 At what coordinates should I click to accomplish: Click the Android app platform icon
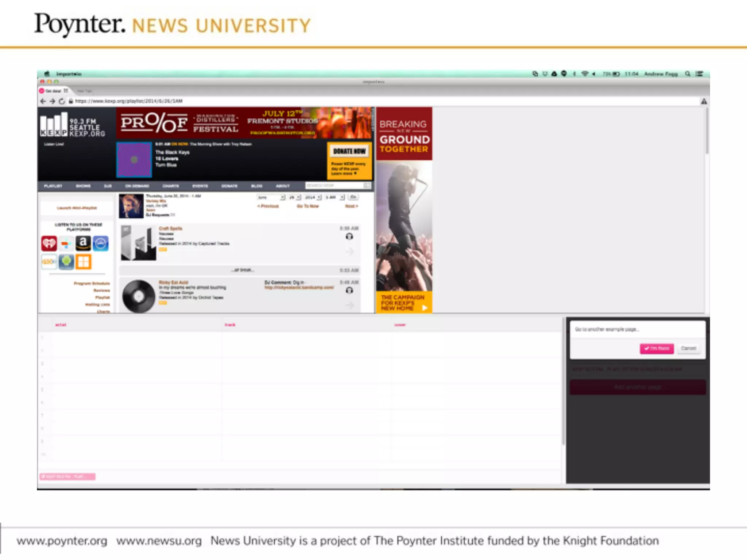point(66,261)
